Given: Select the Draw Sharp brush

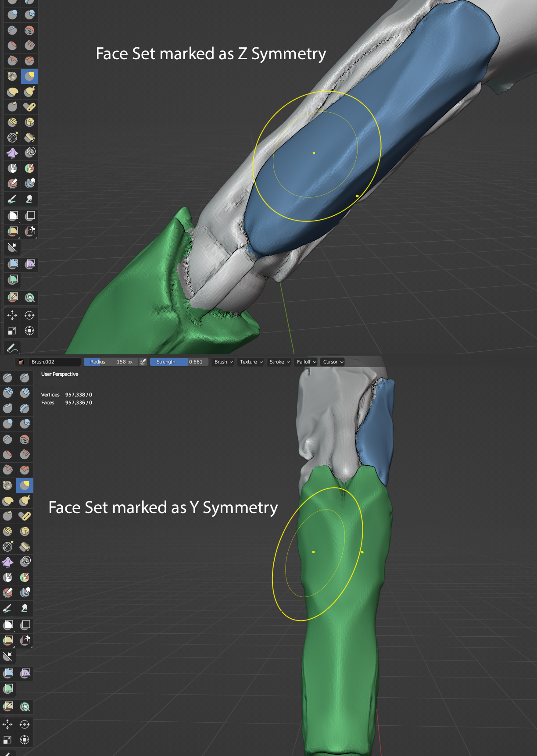Looking at the screenshot, I should [25, 378].
